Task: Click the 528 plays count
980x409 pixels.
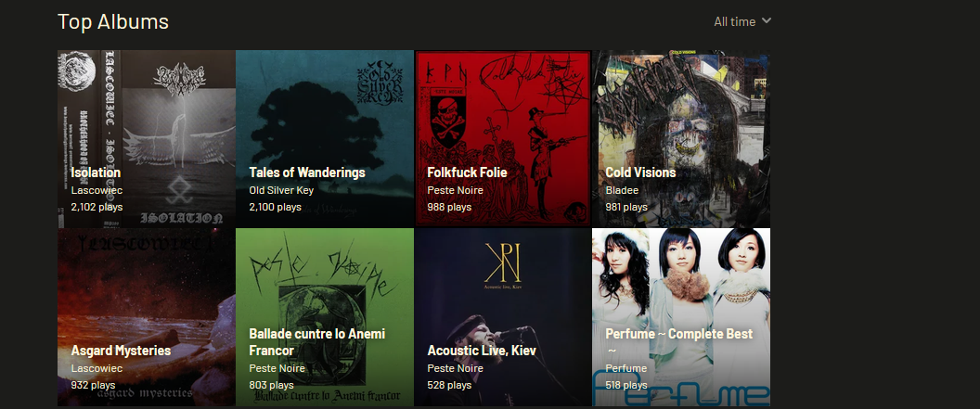Action: click(449, 385)
